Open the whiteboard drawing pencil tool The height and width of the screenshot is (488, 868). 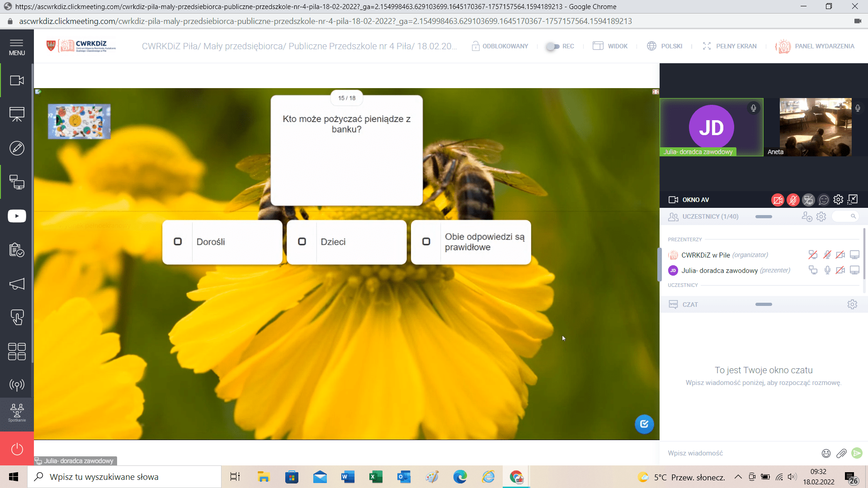17,148
